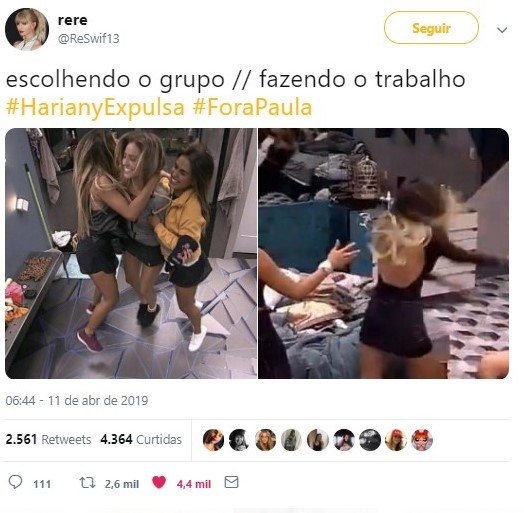View the 4.364 Curtidas list
The width and height of the screenshot is (524, 513).
[x=141, y=439]
